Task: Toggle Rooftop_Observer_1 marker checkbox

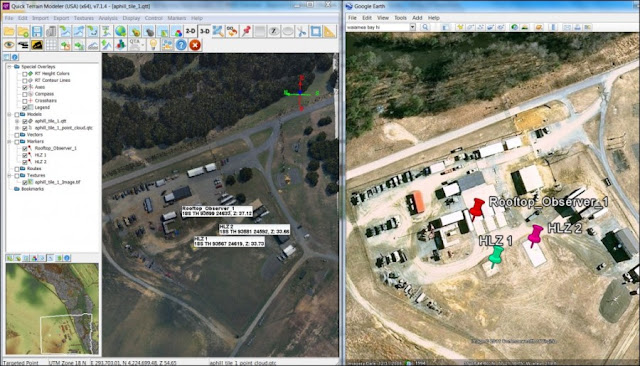Action: click(24, 149)
